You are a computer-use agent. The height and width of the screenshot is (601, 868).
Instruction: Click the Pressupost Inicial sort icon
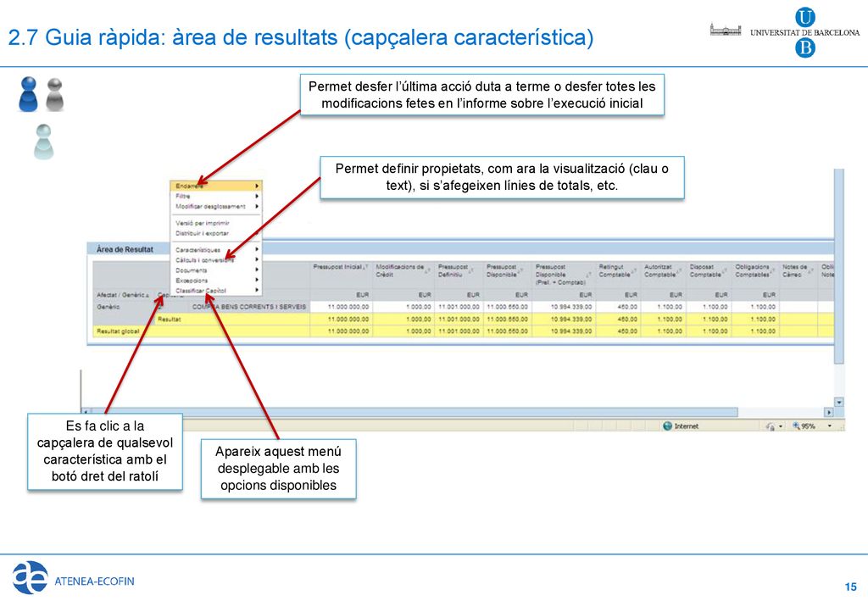(366, 268)
